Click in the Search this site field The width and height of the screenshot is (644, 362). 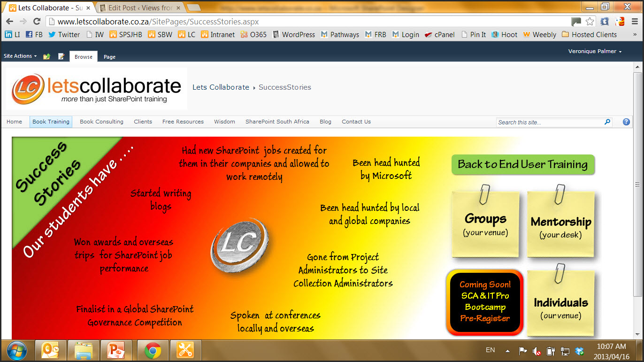549,122
